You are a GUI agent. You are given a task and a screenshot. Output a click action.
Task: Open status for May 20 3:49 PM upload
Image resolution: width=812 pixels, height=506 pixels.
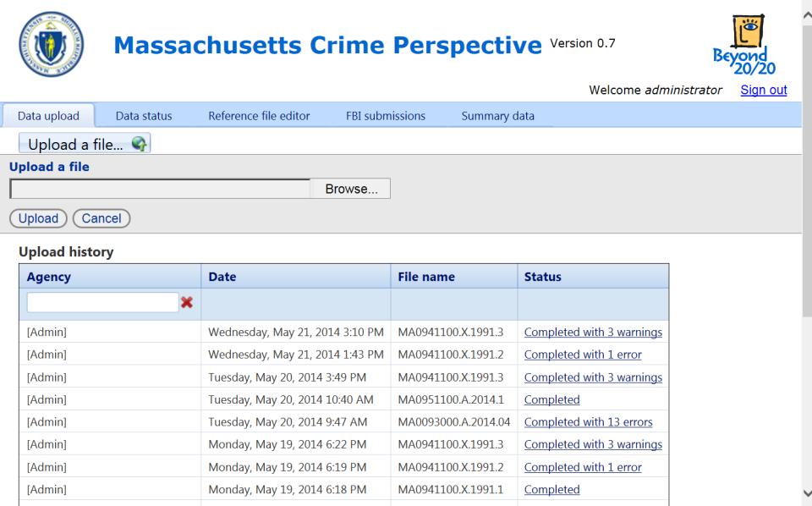tap(593, 377)
